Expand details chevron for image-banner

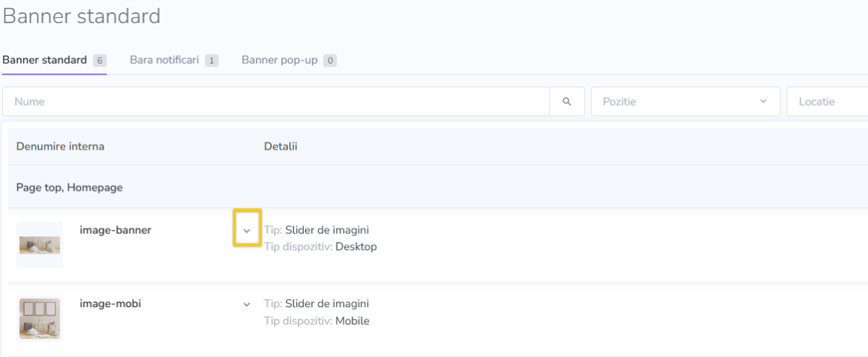click(247, 231)
